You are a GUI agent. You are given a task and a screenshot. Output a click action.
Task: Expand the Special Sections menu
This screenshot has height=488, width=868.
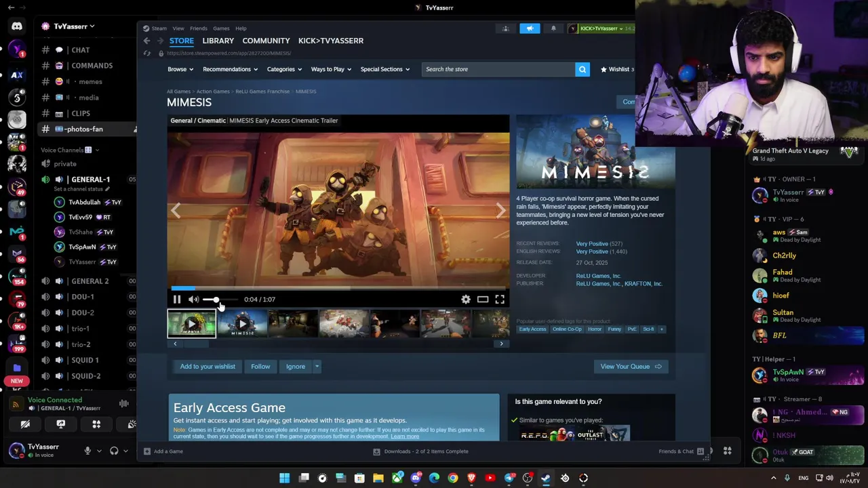[x=385, y=69]
